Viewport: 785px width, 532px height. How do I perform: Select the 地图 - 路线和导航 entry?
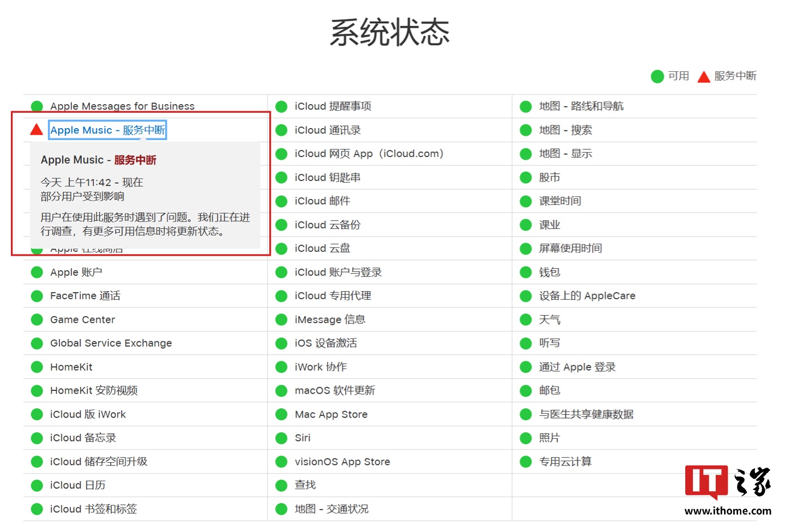click(581, 106)
